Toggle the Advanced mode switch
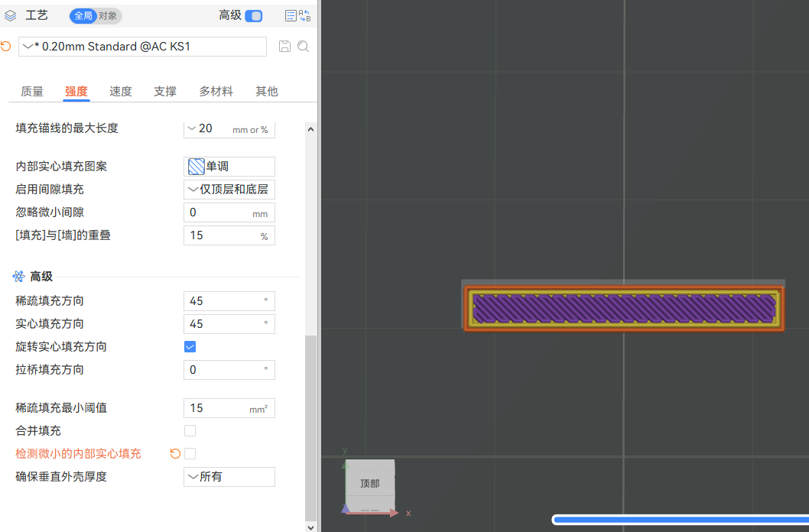Screen dimensions: 809x532 coord(253,16)
